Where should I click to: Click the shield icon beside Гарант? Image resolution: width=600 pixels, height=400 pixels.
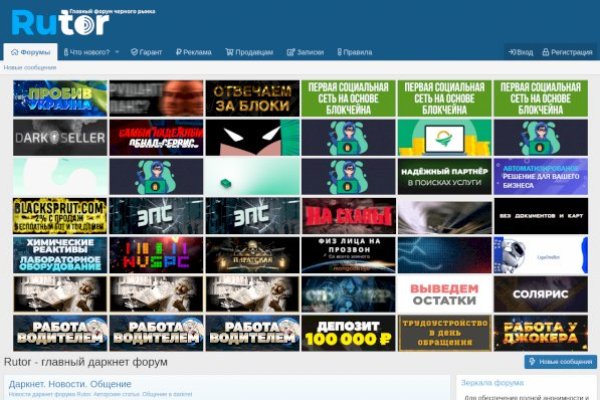tap(134, 52)
